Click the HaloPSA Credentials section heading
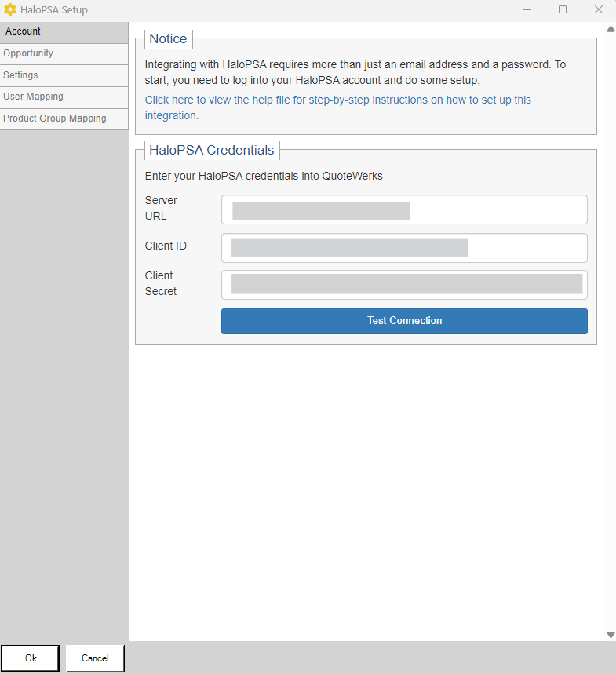Screen dimensions: 616x674 pos(212,151)
